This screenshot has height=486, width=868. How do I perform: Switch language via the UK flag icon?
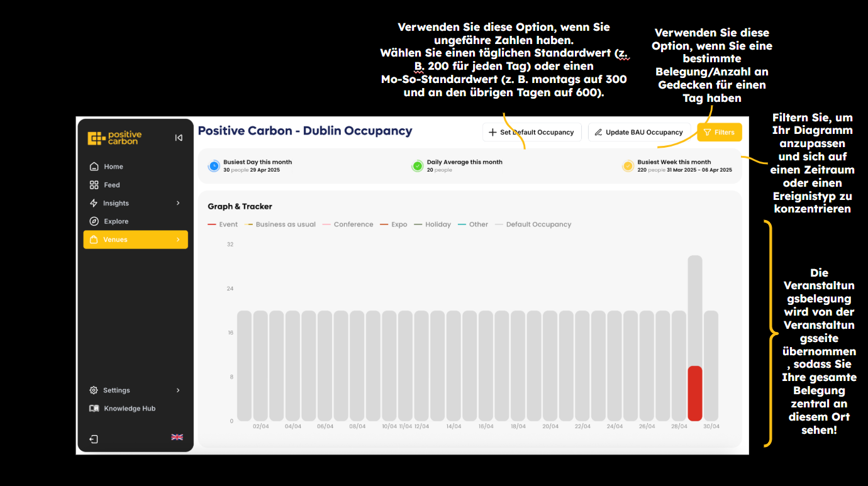(x=177, y=437)
